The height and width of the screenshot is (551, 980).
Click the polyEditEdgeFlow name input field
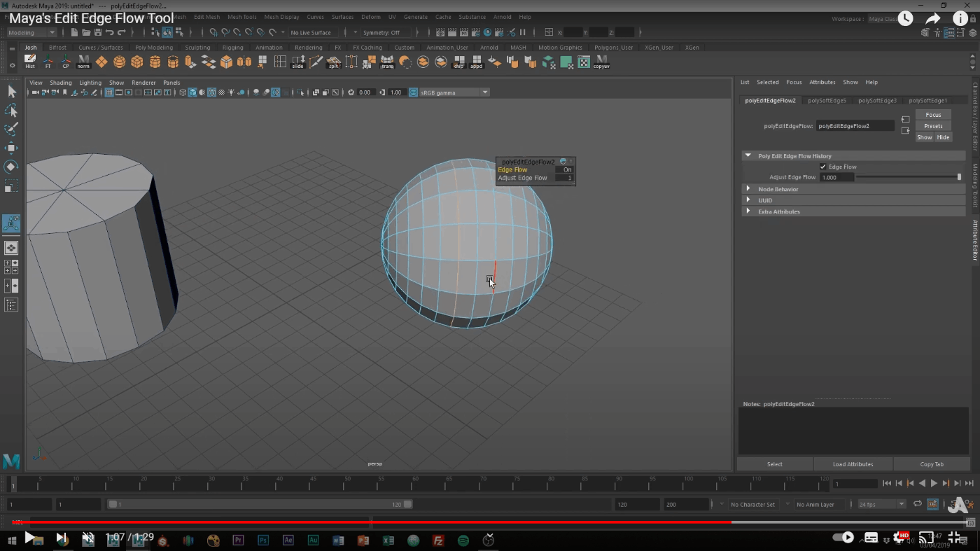pyautogui.click(x=855, y=126)
